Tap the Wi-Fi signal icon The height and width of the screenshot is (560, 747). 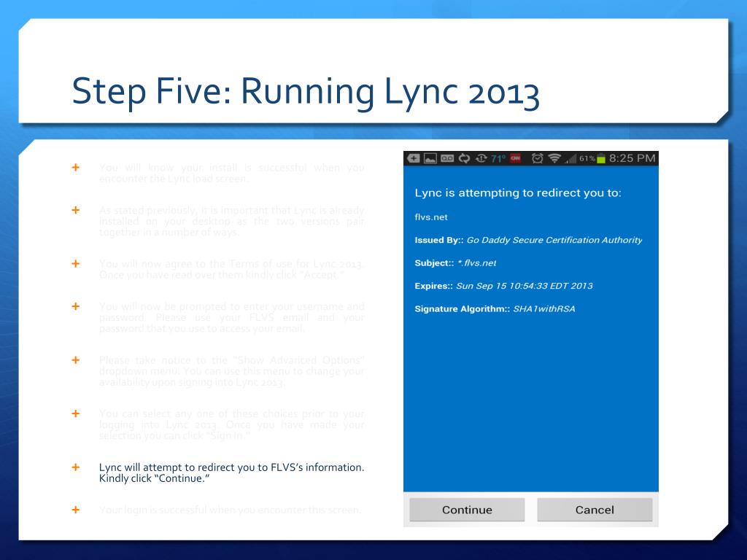[x=554, y=158]
